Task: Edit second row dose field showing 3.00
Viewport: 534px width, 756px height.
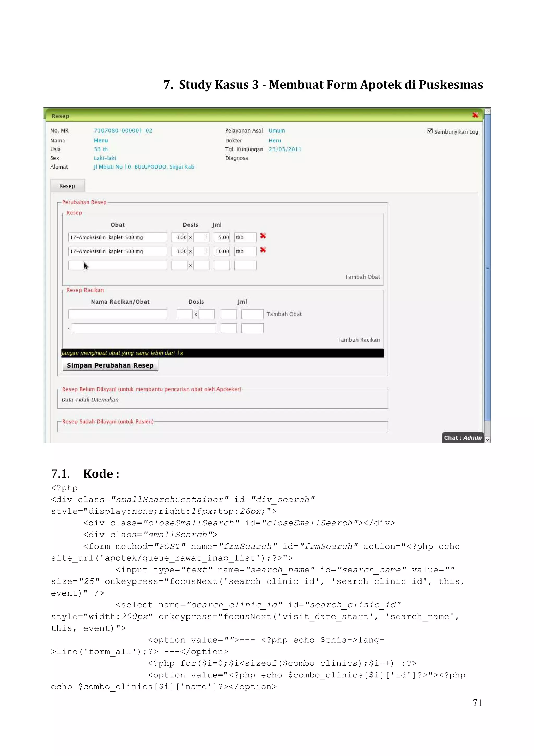Action: point(180,251)
